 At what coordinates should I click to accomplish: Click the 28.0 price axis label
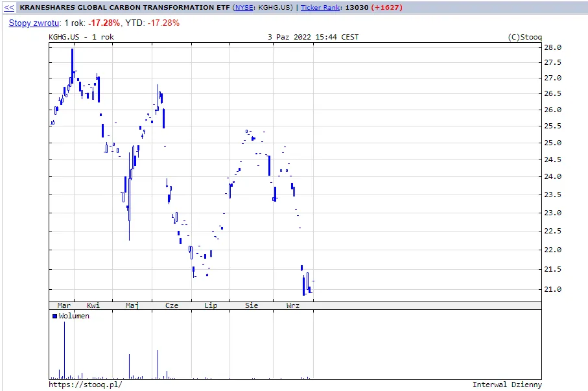553,47
